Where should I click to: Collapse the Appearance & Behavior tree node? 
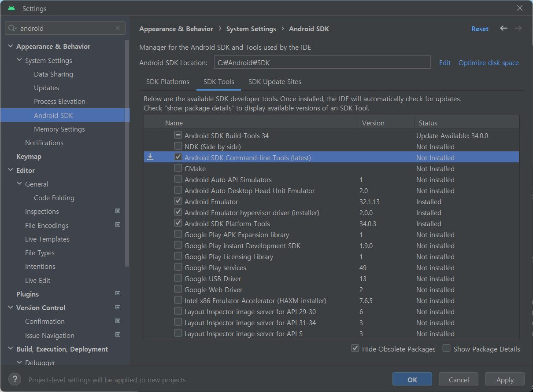(x=11, y=46)
